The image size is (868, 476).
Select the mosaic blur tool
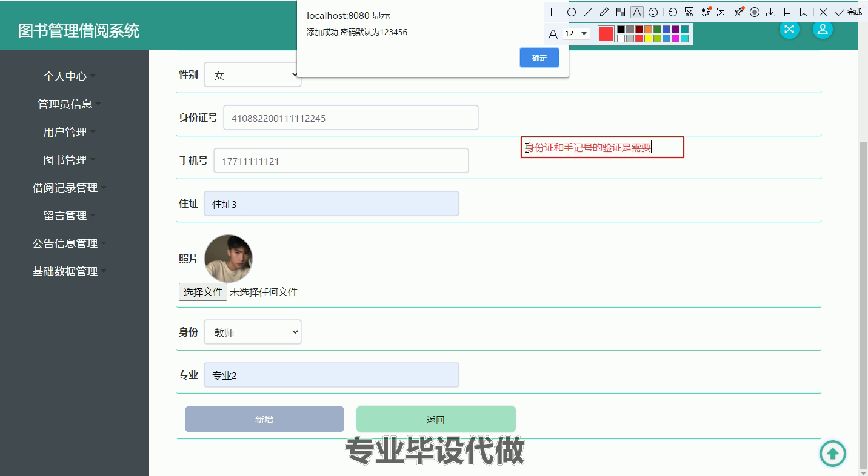(621, 12)
